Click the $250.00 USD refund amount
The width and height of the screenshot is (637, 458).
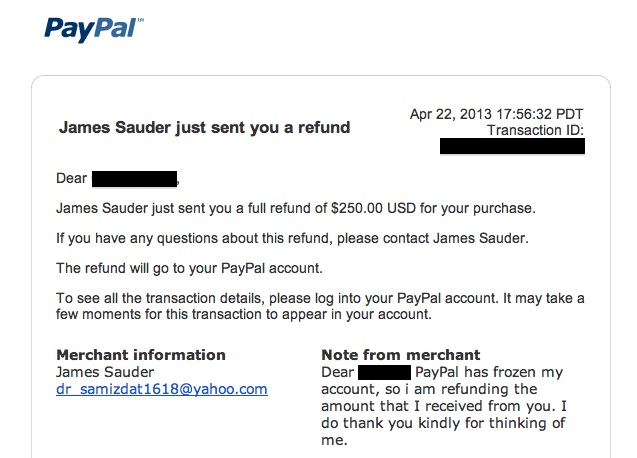click(373, 208)
